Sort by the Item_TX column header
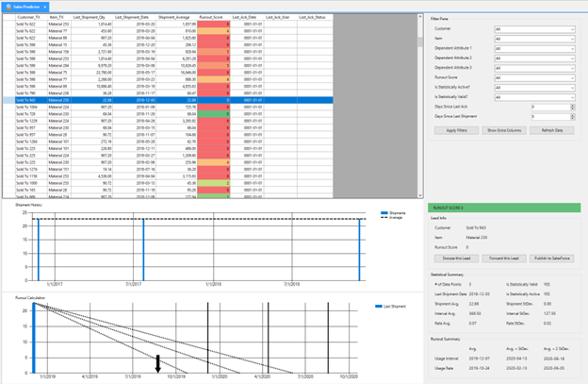Viewport: 588px width, 384px height. tap(59, 17)
